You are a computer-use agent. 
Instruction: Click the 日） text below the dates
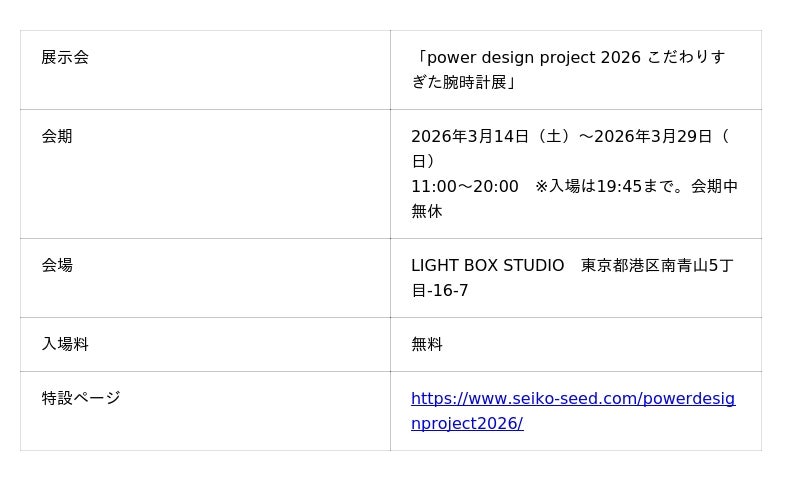click(x=423, y=162)
